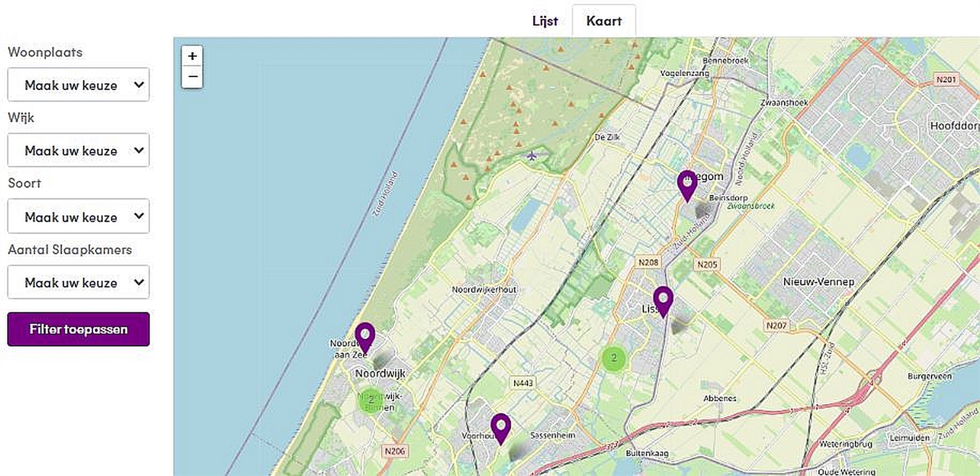The width and height of the screenshot is (980, 476).
Task: Select the Kaart tab
Action: pos(604,21)
